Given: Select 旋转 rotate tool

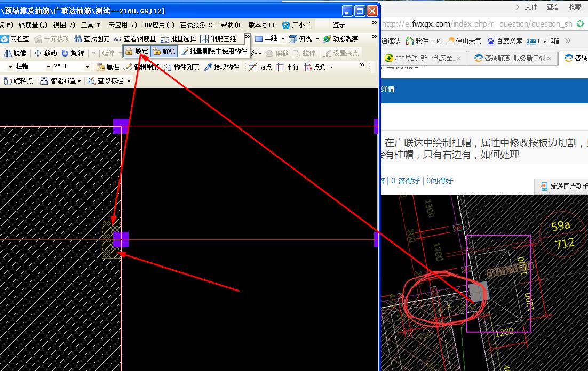Looking at the screenshot, I should [73, 53].
